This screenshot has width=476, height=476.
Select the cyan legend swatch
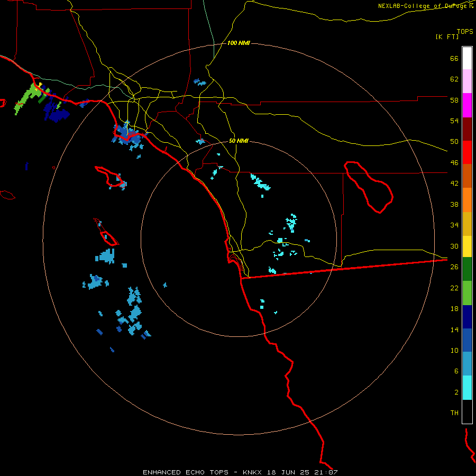point(467,388)
